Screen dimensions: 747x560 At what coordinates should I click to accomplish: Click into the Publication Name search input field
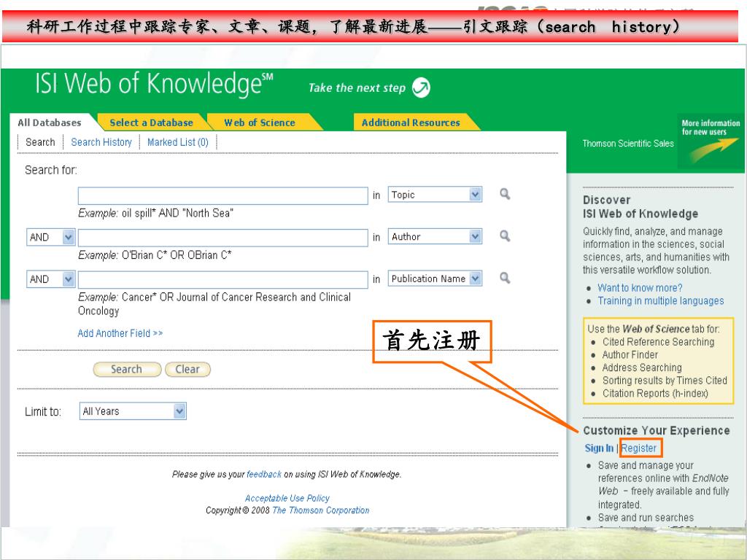tap(223, 279)
